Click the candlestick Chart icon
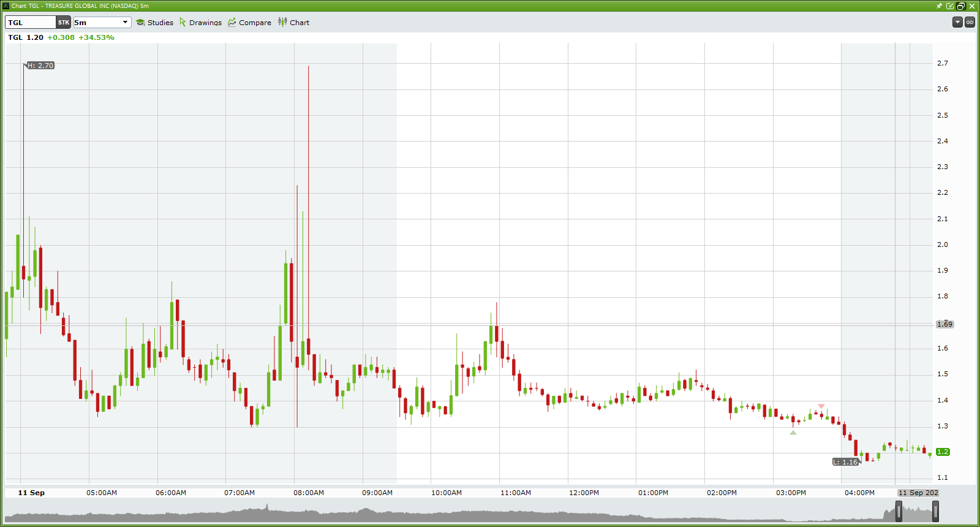Viewport: 980px width, 527px height. coord(282,22)
